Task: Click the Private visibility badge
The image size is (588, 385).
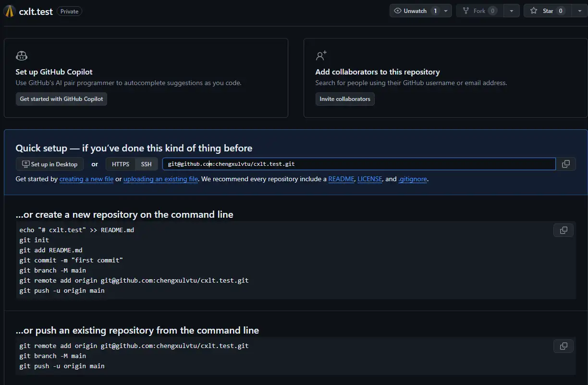Action: [x=69, y=12]
